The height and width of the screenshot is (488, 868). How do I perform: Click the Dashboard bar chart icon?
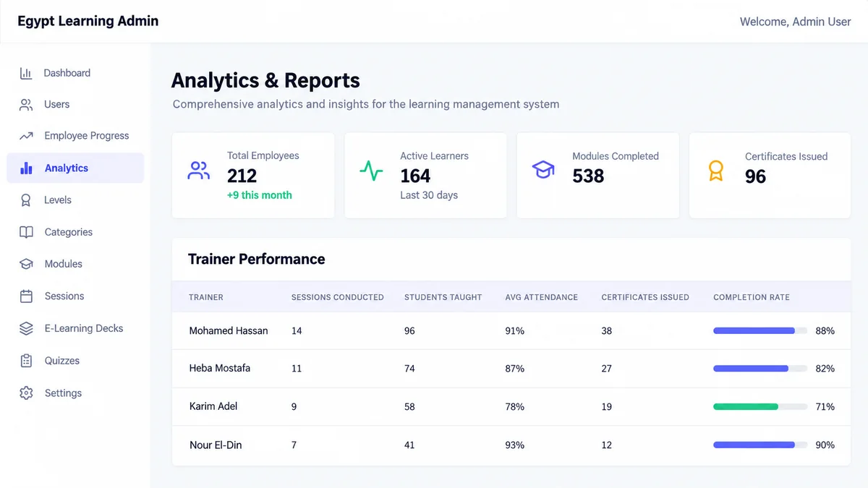(x=26, y=73)
